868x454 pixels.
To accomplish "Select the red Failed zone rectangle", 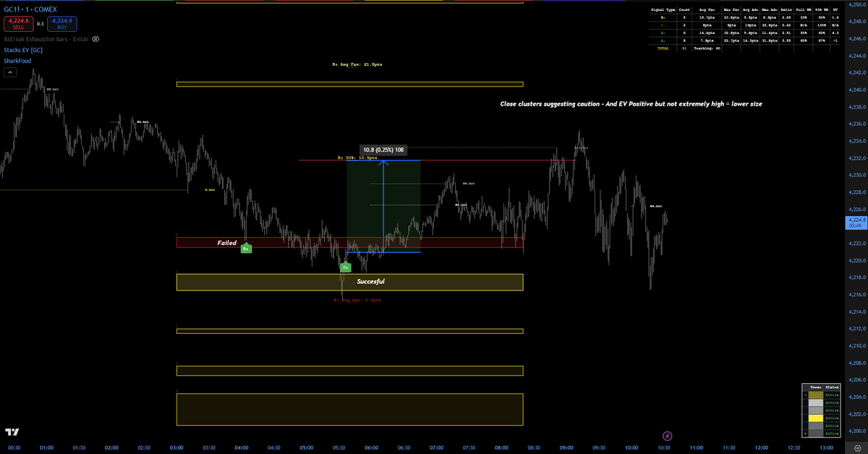I will tap(349, 243).
